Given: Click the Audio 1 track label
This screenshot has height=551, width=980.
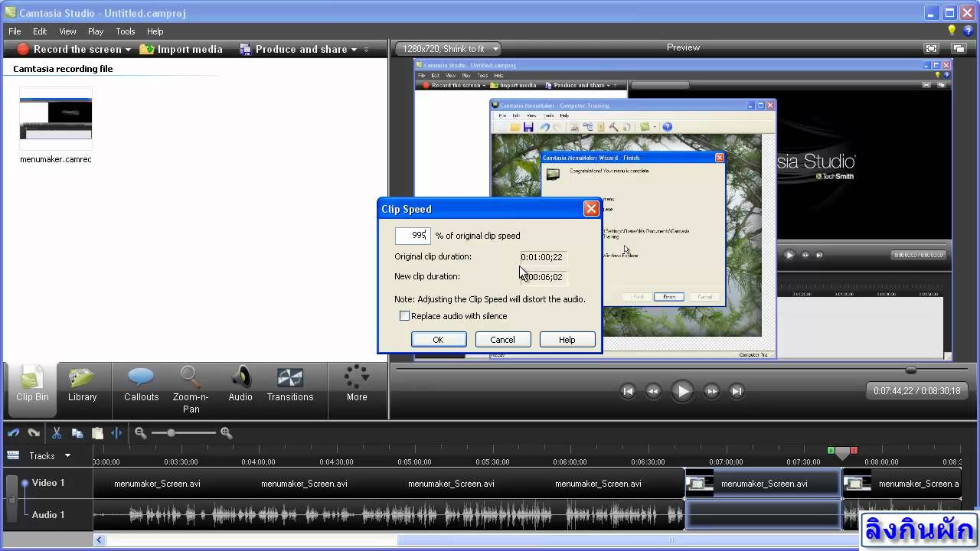Looking at the screenshot, I should pos(47,515).
